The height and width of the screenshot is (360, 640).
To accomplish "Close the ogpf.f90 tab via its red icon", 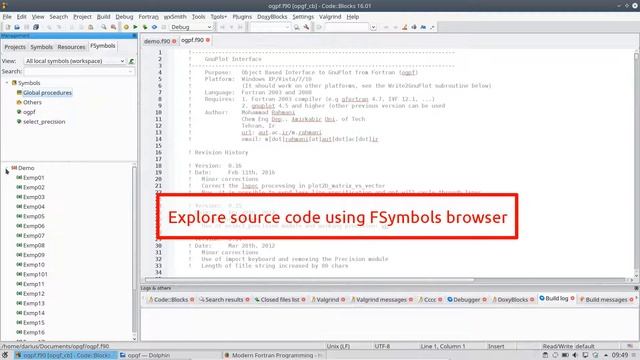I will [x=208, y=40].
